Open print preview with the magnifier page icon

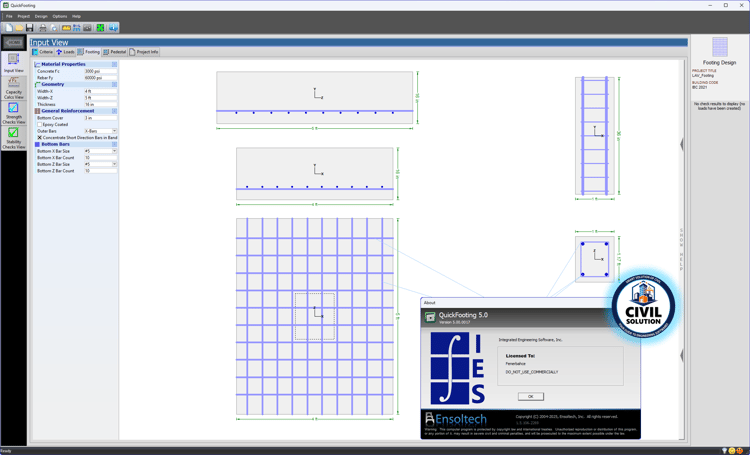[54, 28]
